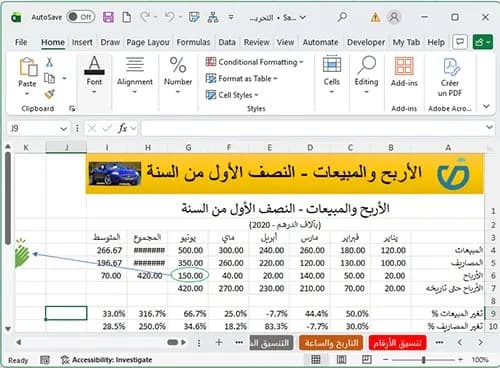Screen dimensions: 500x368
Task: Switch to Page Break Preview icon
Action: pos(367,359)
